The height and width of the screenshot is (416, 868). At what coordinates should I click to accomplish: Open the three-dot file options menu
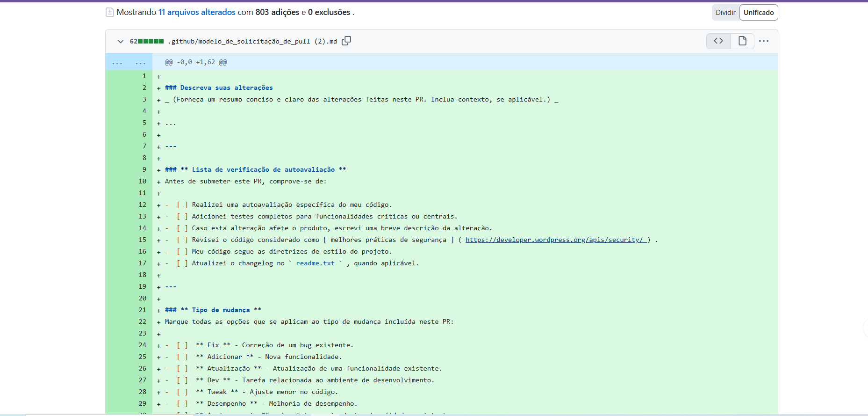coord(764,41)
